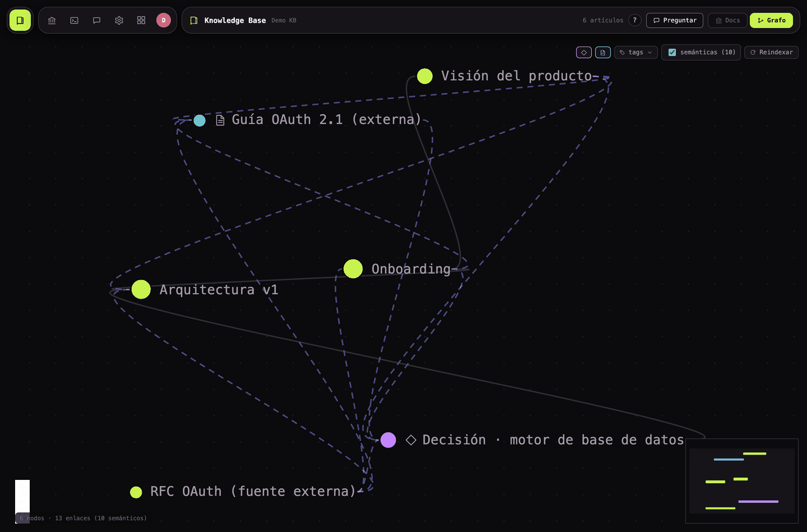Click the 'Knowledge Base' title
The height and width of the screenshot is (532, 807).
235,20
